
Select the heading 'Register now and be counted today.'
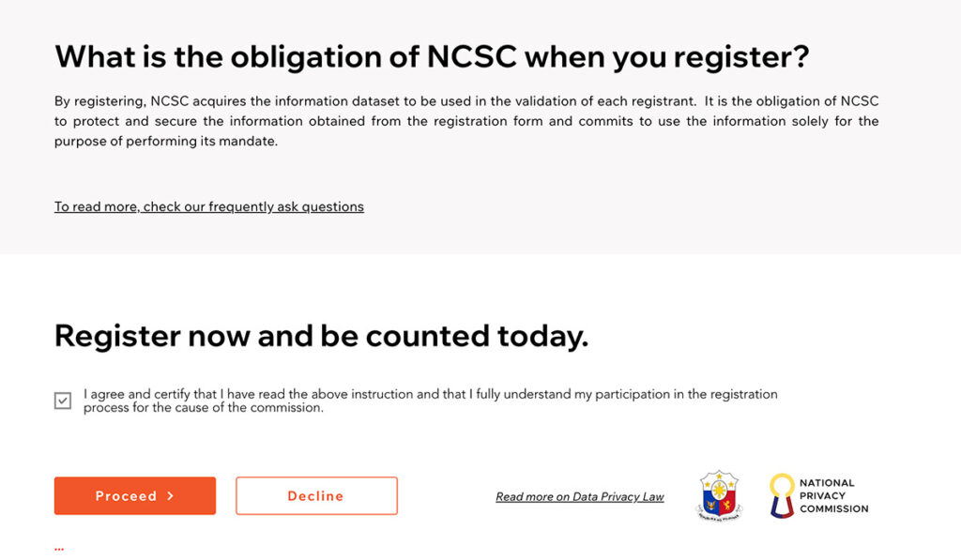[321, 336]
